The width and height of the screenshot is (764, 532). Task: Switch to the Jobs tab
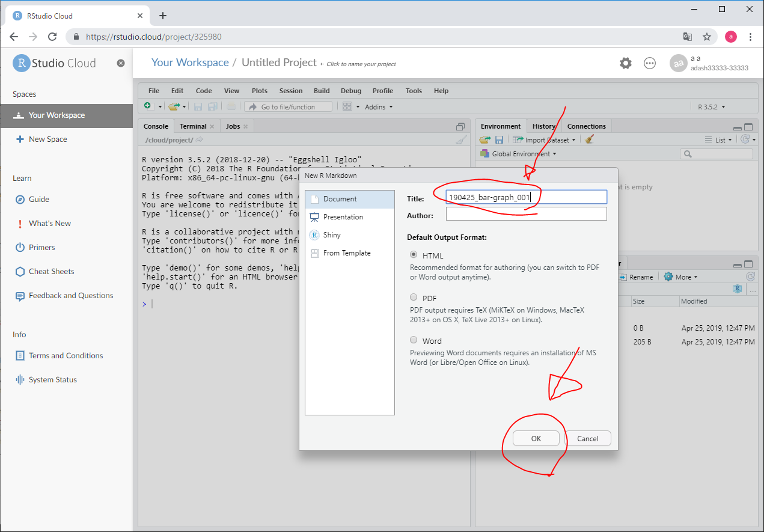point(233,126)
